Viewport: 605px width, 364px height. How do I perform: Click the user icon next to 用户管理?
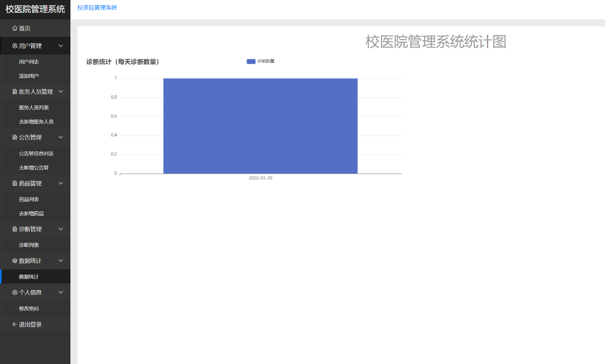click(x=15, y=46)
